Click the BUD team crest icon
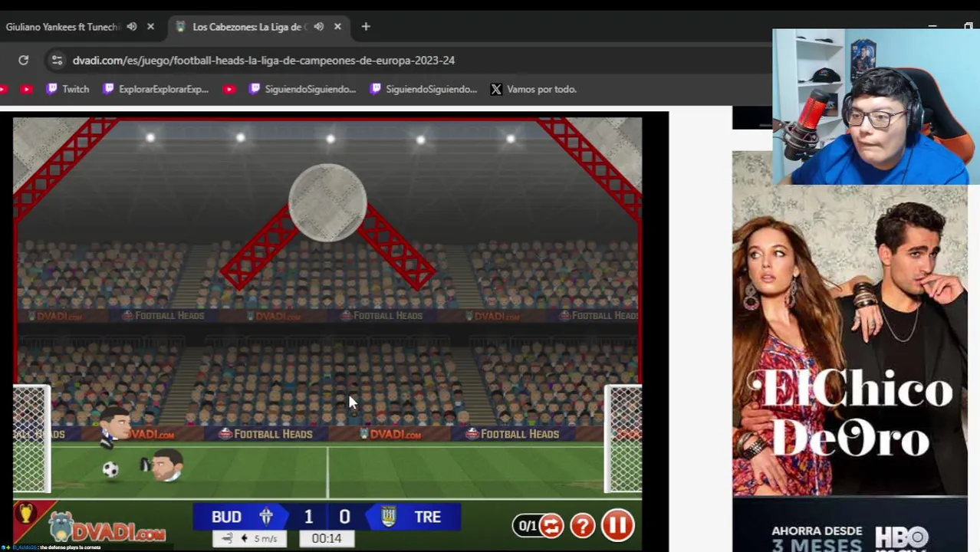Image resolution: width=980 pixels, height=552 pixels. point(266,516)
